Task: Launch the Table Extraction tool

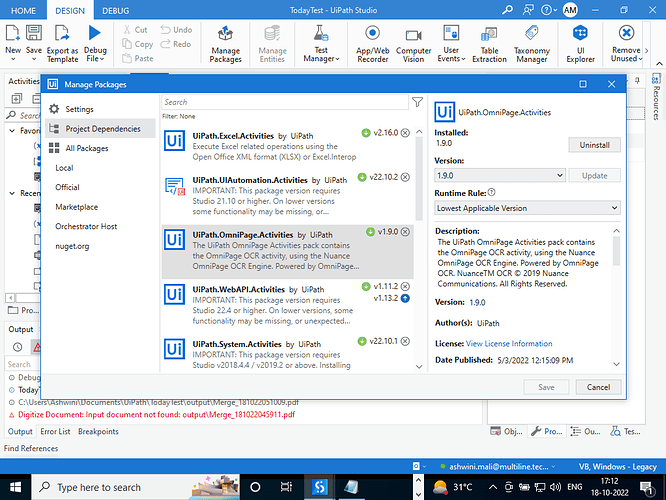Action: pyautogui.click(x=489, y=44)
